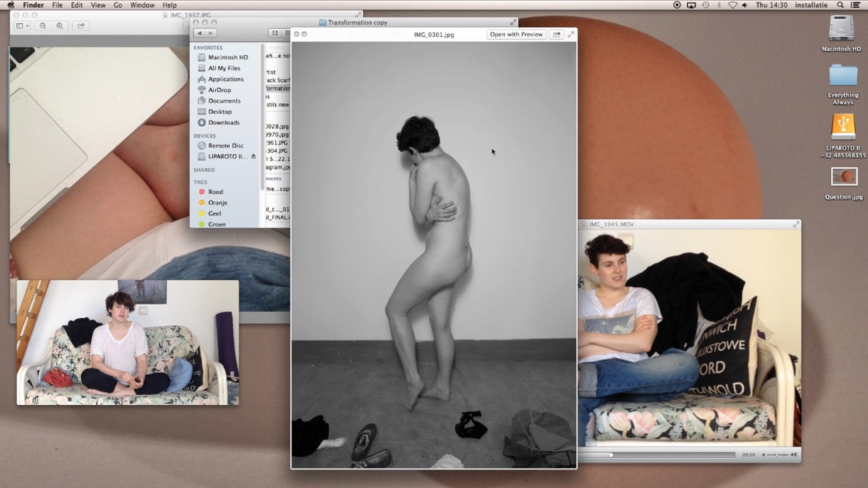Enter full screen on IMG_0301.jpg Quick Look
Image resolution: width=868 pixels, height=488 pixels.
coord(571,35)
